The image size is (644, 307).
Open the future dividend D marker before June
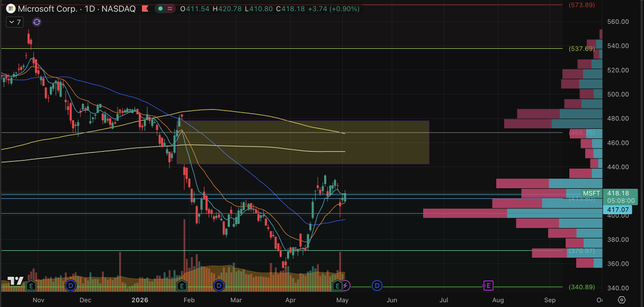[x=377, y=285]
